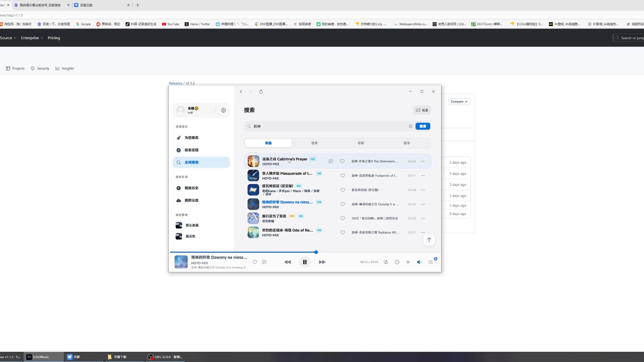Viewport: 644px width, 362px height.
Task: Switch to the 歌单 playlist tab
Action: 314,143
